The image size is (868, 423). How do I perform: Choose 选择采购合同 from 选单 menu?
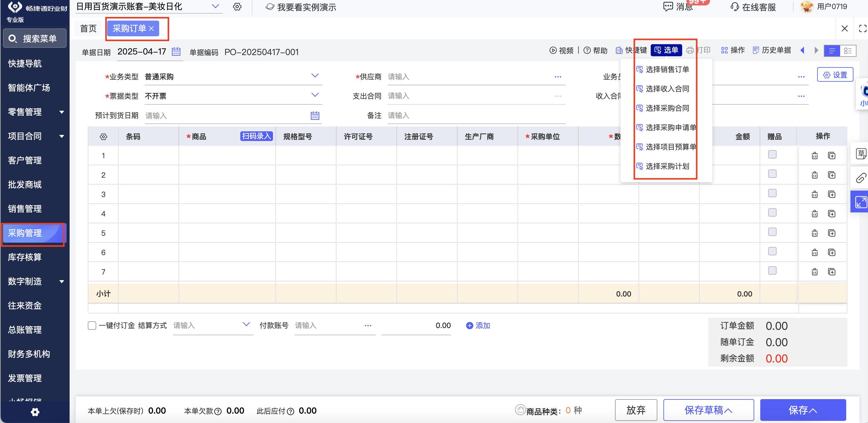pyautogui.click(x=667, y=108)
